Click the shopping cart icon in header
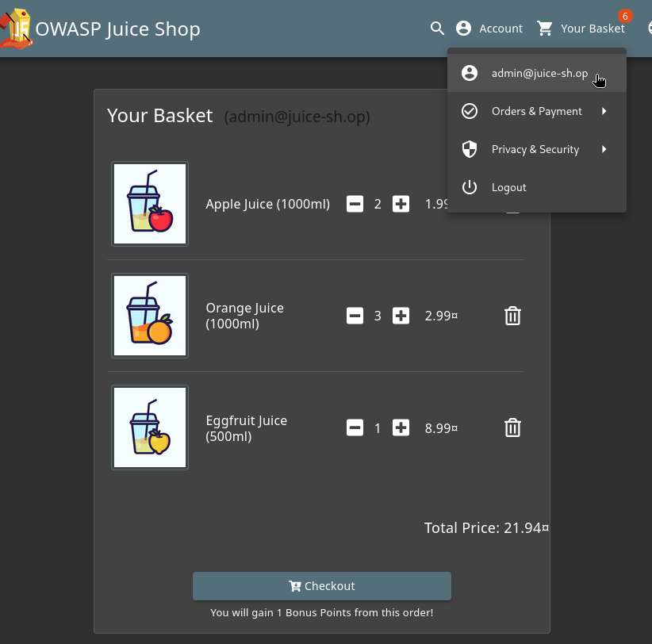Screen dimensions: 652x644 coord(545,29)
